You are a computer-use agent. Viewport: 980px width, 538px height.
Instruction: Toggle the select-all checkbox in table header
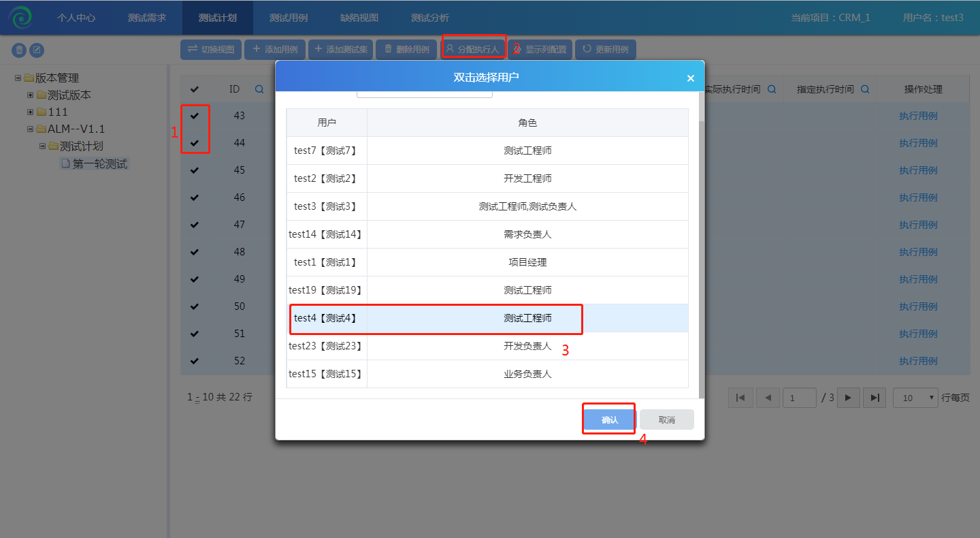pyautogui.click(x=195, y=89)
